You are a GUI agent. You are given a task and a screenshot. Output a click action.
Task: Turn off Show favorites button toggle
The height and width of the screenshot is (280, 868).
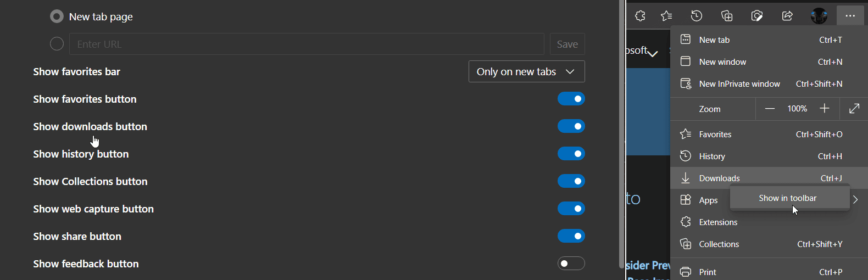click(571, 99)
